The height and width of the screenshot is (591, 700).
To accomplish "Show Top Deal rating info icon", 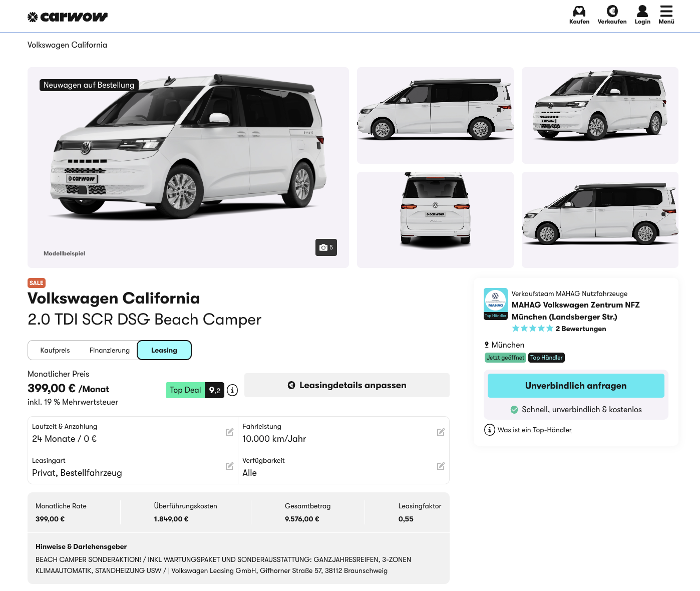I will tap(232, 390).
